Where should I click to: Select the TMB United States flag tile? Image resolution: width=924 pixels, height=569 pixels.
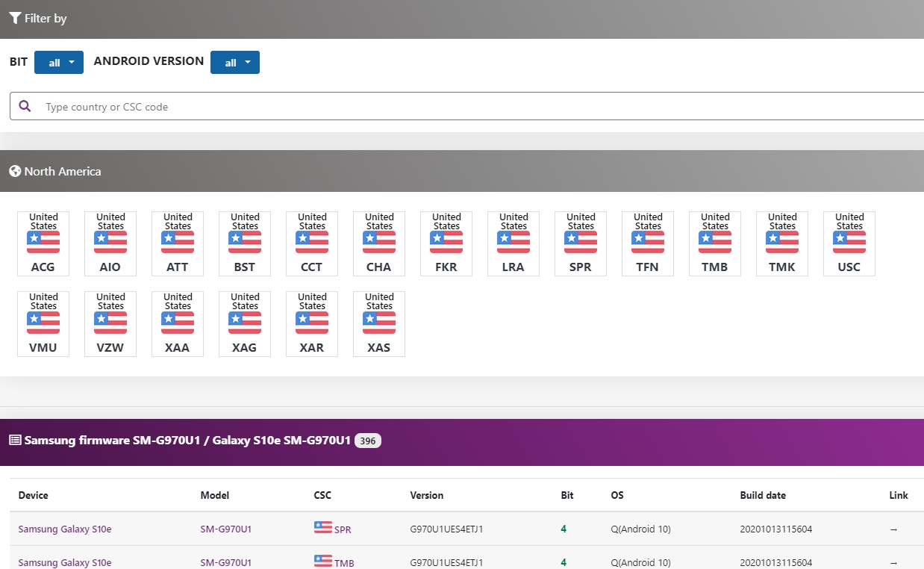(x=715, y=243)
